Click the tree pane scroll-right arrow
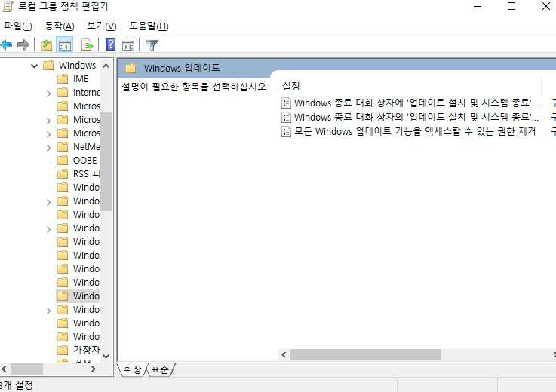The height and width of the screenshot is (392, 556). point(94,369)
